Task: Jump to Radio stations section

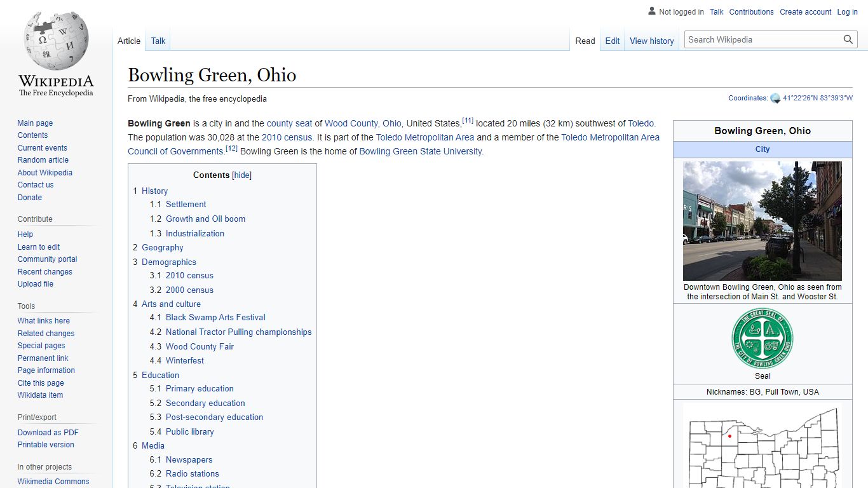Action: [192, 473]
